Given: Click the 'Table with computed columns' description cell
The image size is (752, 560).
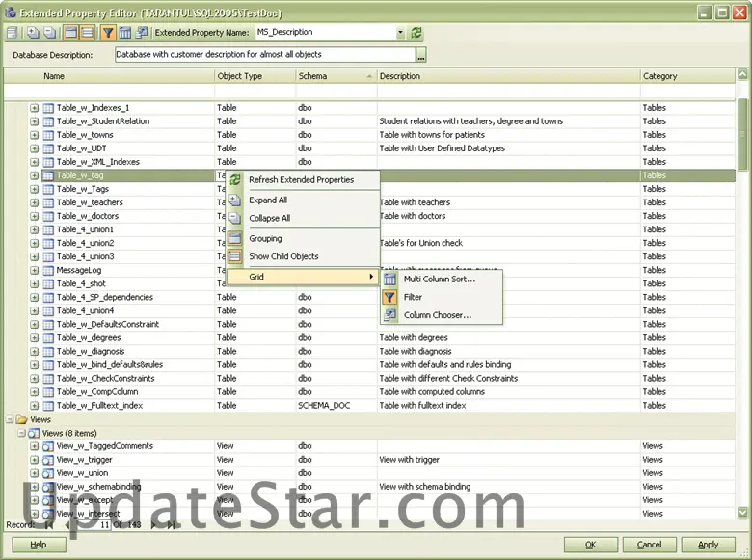Looking at the screenshot, I should click(x=508, y=391).
